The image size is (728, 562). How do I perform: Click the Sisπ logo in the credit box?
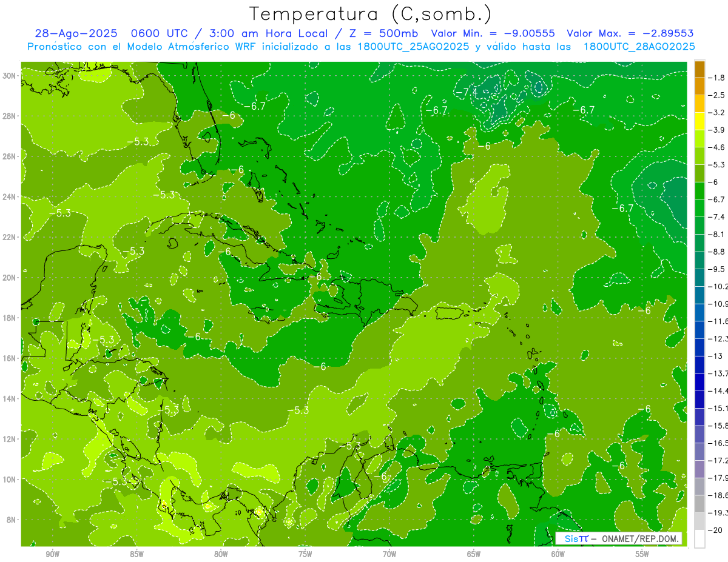click(x=576, y=538)
